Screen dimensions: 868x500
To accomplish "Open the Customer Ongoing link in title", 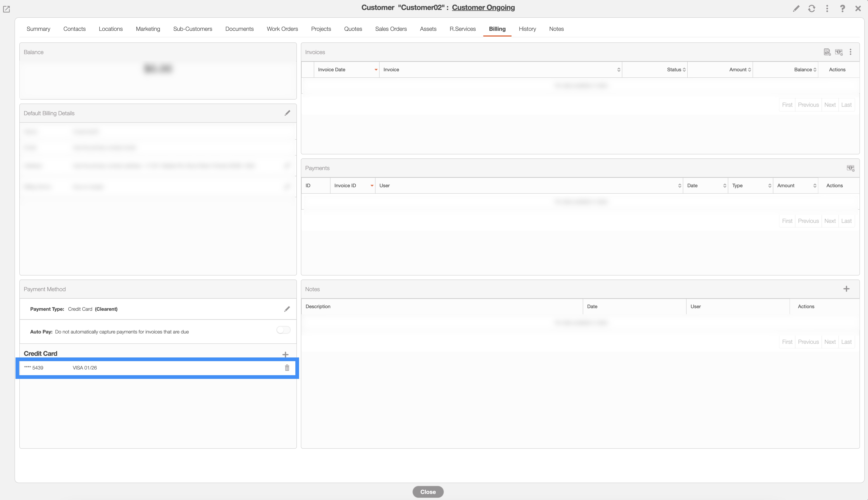I will (x=483, y=8).
